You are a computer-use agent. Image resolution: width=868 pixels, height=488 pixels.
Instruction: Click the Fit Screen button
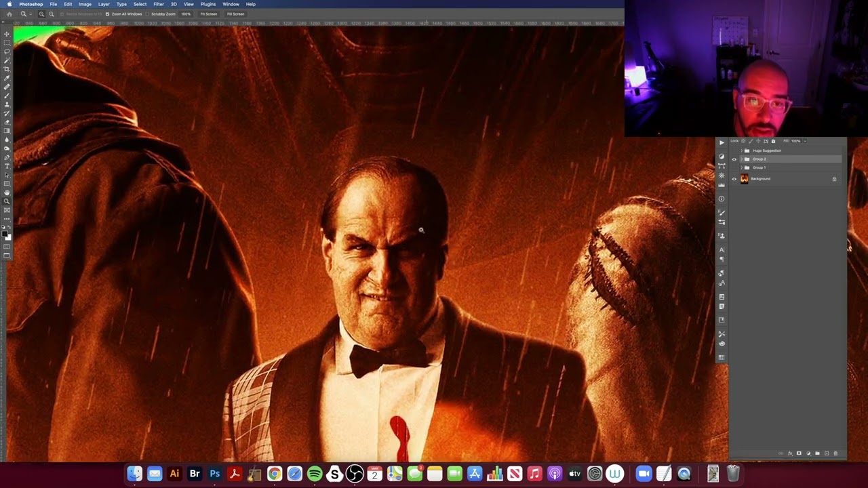(209, 14)
